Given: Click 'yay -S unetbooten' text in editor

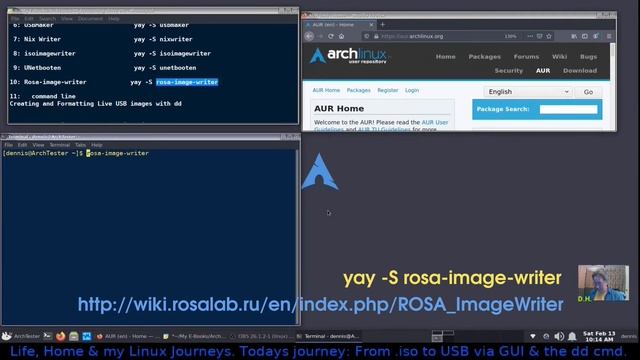Looking at the screenshot, I should point(165,68).
